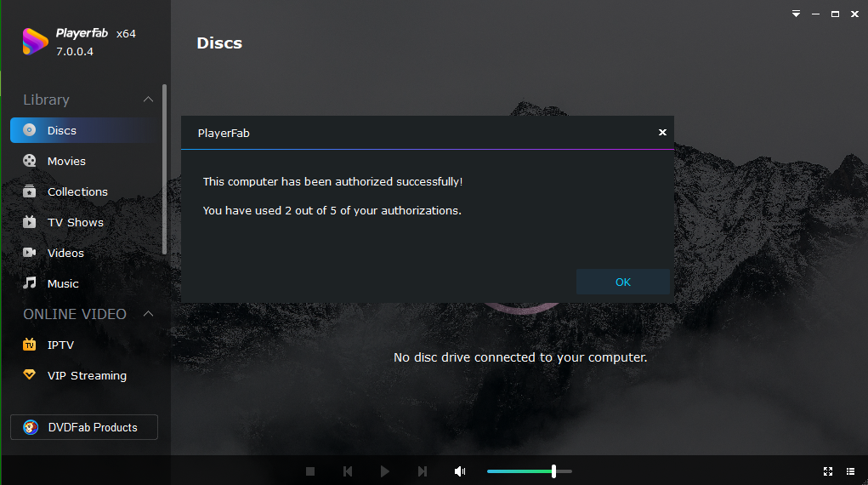Click the '2 out of 5' authorizations text
This screenshot has width=868, height=485.
tap(332, 211)
